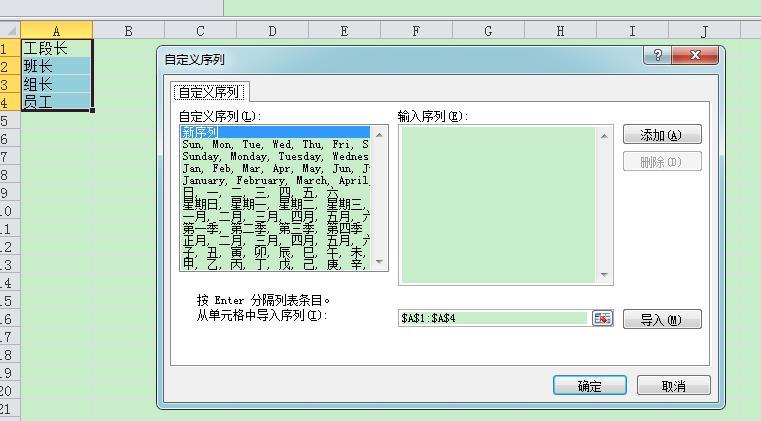Click column C header

[200, 31]
